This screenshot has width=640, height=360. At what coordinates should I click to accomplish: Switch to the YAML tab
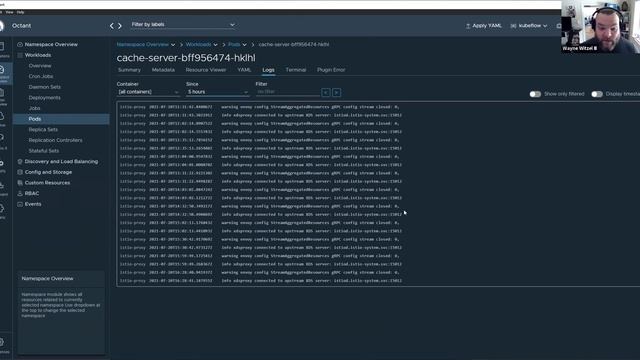click(244, 70)
